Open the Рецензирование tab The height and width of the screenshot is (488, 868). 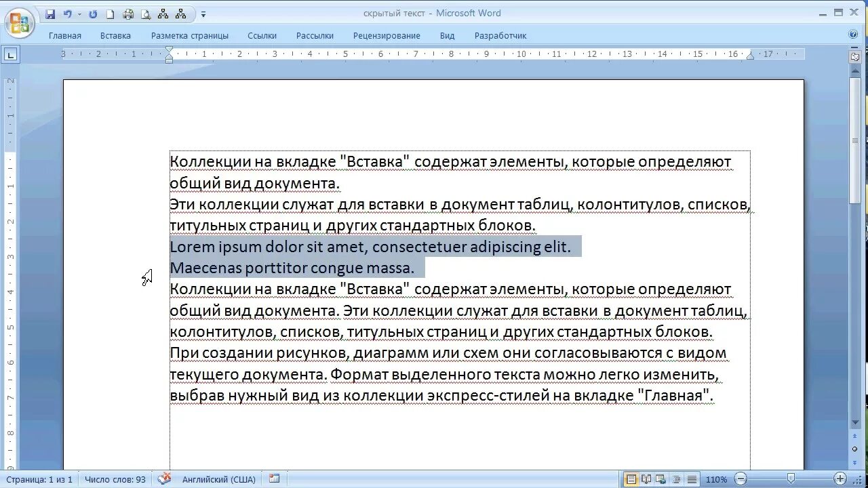pos(387,36)
